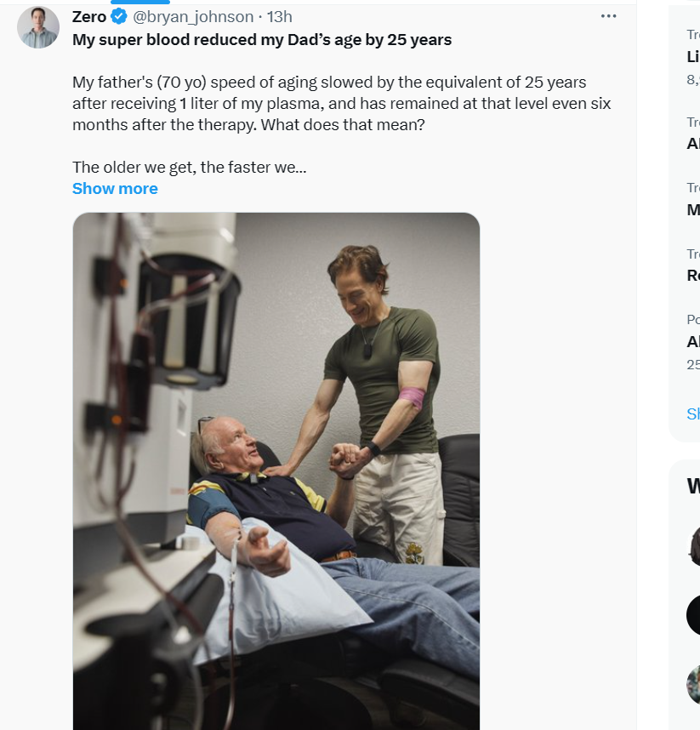Image resolution: width=700 pixels, height=730 pixels.
Task: Click the truncated line "The older we get"
Action: [x=189, y=167]
